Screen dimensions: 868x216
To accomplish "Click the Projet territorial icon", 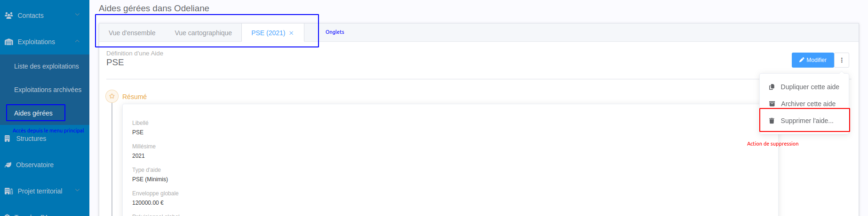I will 8,191.
